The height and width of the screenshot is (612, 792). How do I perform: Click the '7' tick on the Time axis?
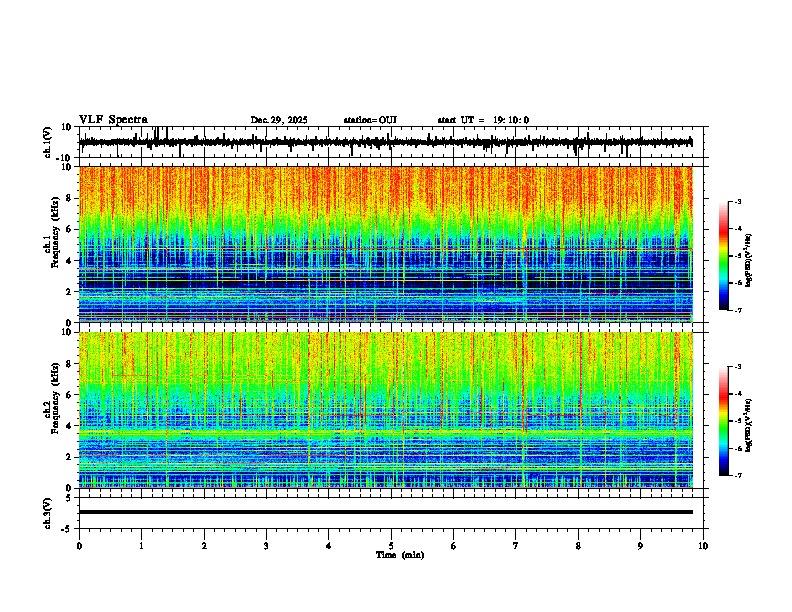[x=516, y=546]
